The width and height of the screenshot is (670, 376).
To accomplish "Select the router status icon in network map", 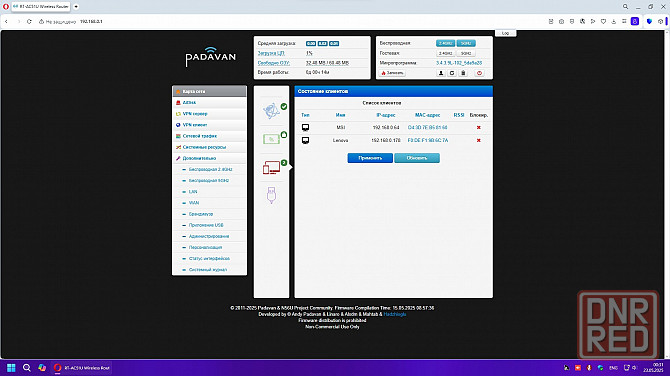I will coord(271,139).
